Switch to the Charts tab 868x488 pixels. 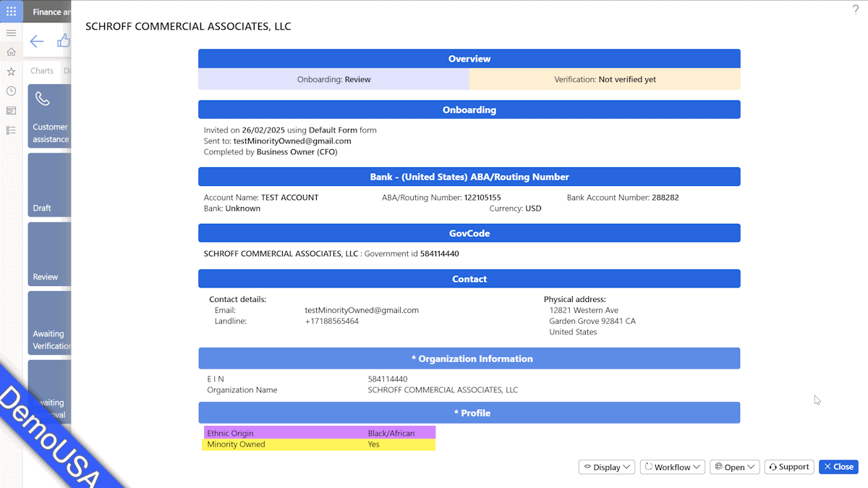pyautogui.click(x=42, y=71)
